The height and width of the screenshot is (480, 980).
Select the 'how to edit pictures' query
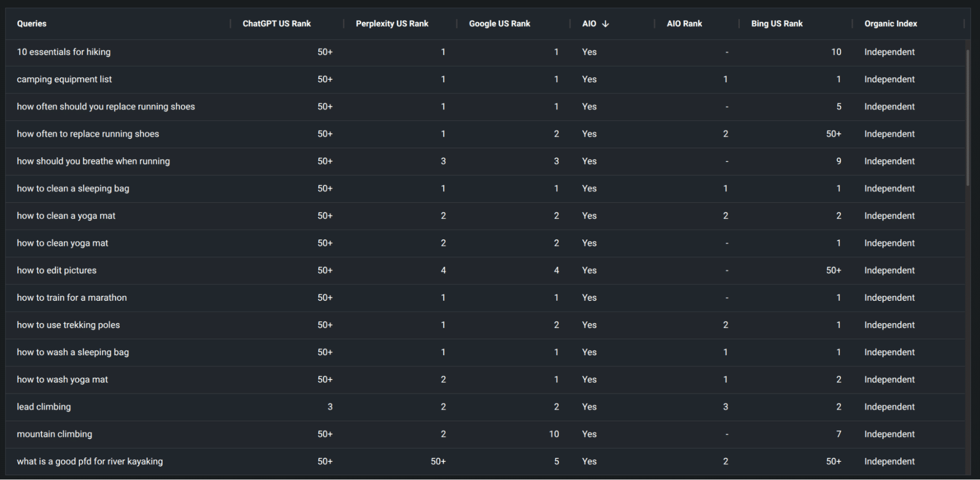[x=56, y=270]
